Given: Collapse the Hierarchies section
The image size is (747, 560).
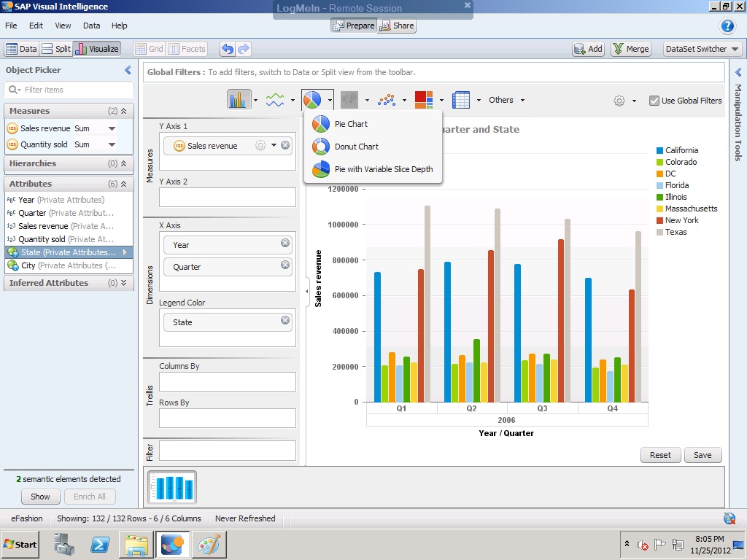Looking at the screenshot, I should (123, 163).
